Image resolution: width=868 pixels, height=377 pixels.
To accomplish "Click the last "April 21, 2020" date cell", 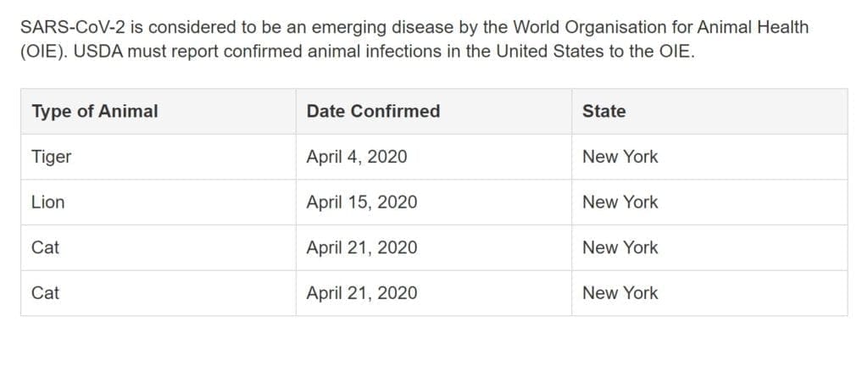I will [x=434, y=293].
